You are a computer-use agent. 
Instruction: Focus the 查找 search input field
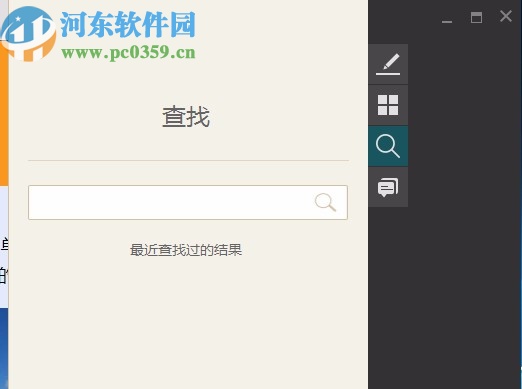[x=188, y=202]
